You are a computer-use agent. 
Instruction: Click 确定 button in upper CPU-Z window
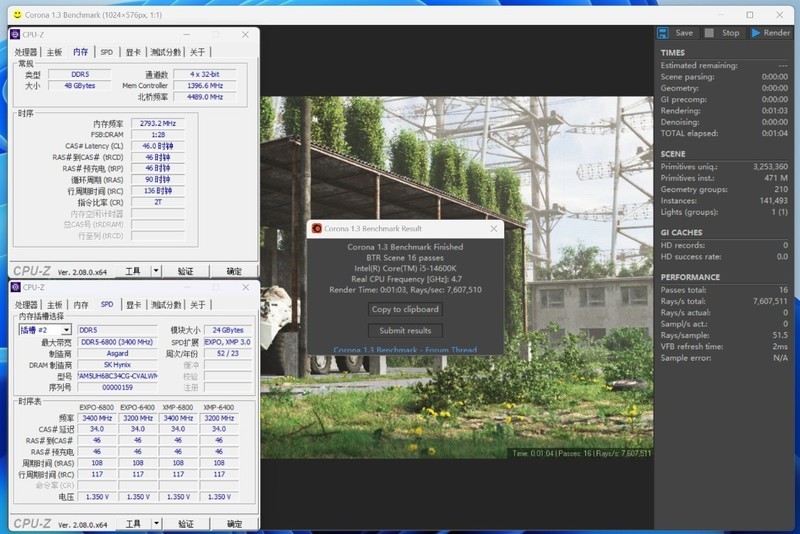(234, 271)
